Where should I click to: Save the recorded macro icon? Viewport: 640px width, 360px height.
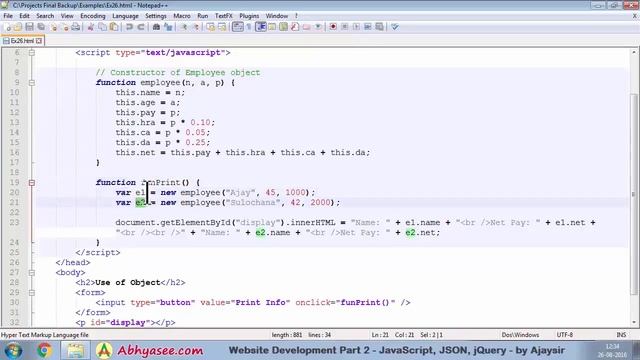379,27
